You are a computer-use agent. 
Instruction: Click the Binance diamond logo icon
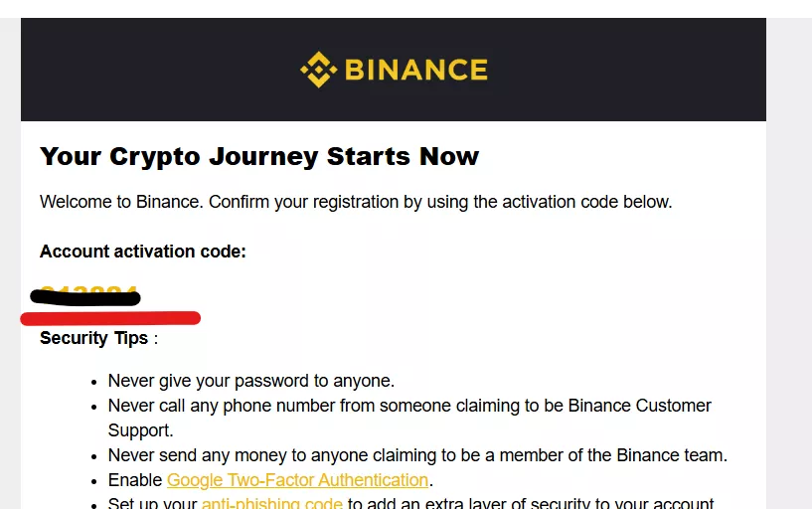pos(318,70)
